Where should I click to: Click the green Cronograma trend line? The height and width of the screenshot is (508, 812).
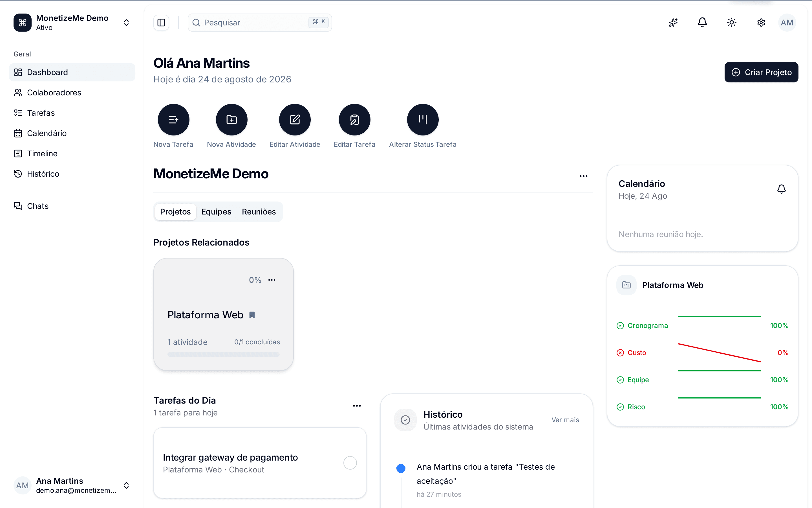click(720, 316)
